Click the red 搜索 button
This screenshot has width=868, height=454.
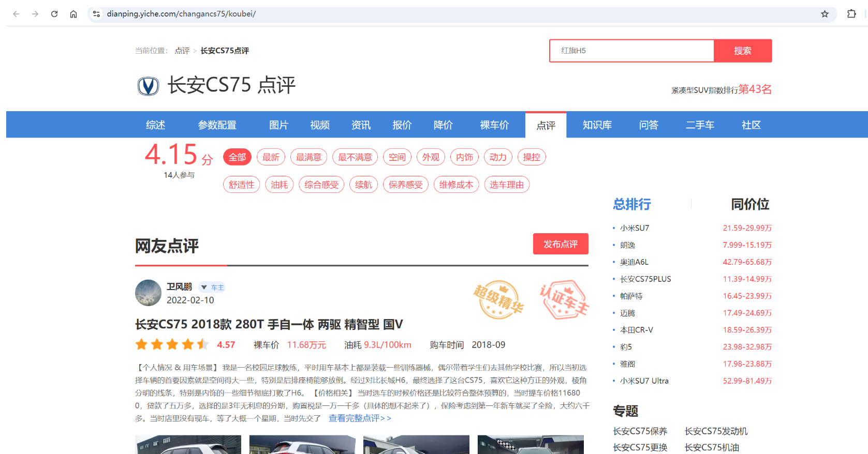coord(743,51)
